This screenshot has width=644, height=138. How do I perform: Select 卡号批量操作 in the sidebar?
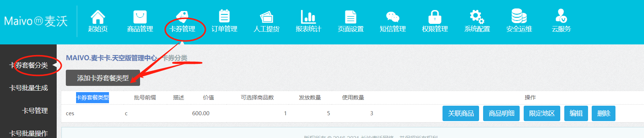pos(29,133)
